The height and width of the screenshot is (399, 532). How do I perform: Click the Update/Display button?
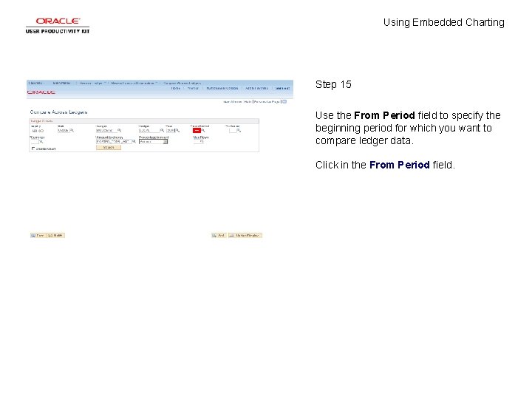[x=245, y=236]
